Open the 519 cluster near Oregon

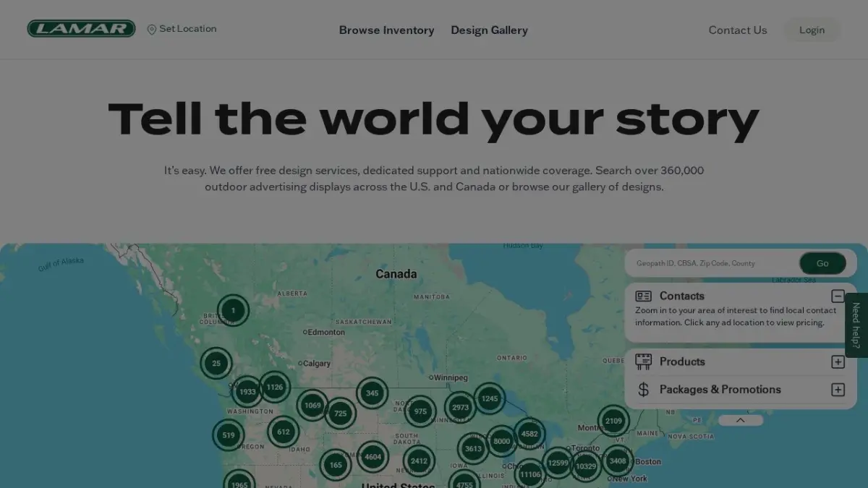(x=229, y=435)
